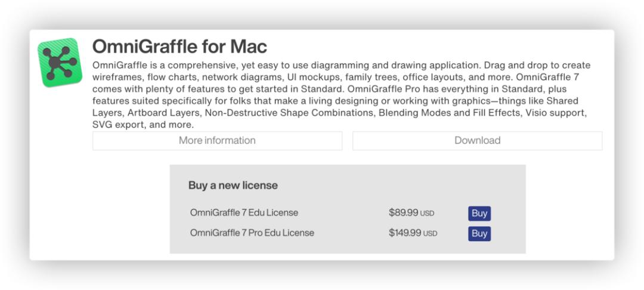Open the More information button
The height and width of the screenshot is (290, 644).
[217, 140]
